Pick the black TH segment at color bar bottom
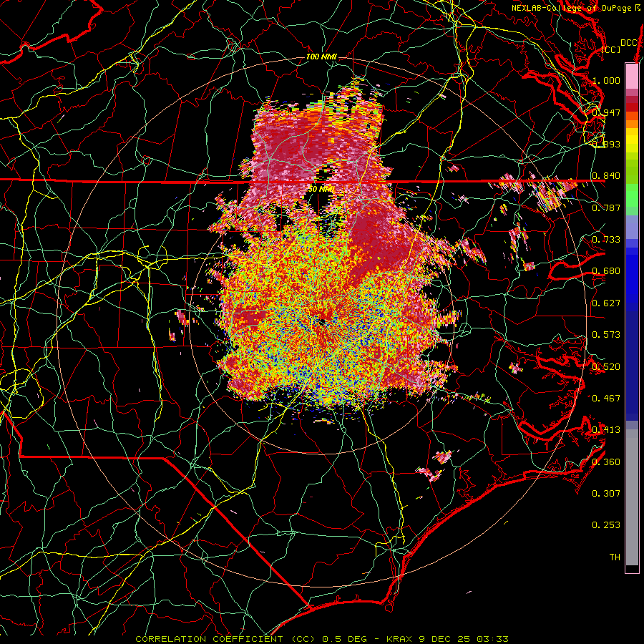Viewport: 644px width, 644px height. [632, 569]
